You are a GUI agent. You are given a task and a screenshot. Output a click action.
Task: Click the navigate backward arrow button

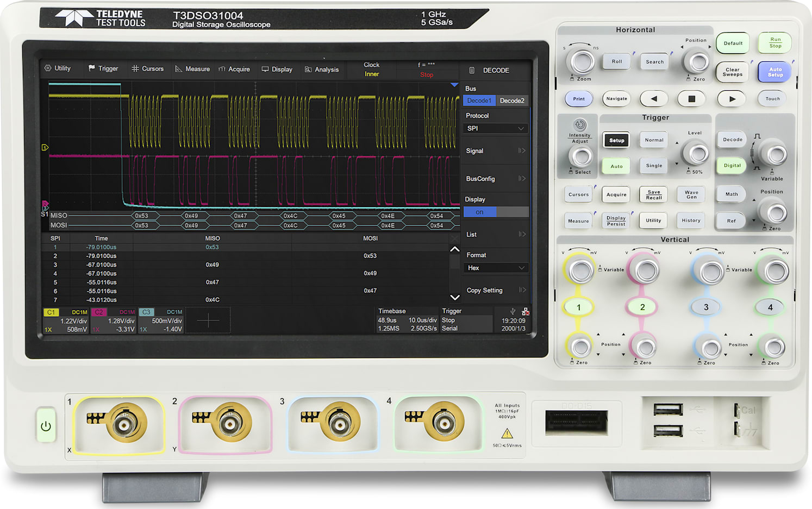tap(654, 99)
